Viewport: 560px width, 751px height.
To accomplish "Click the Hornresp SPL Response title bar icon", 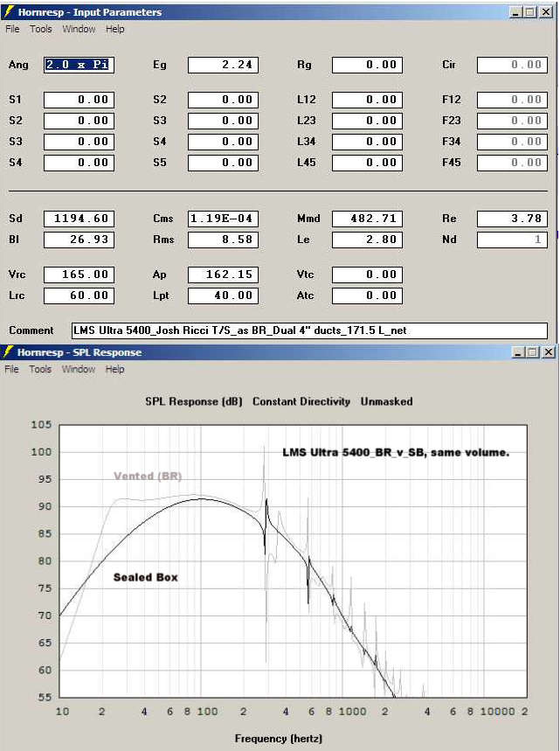I will [x=8, y=352].
